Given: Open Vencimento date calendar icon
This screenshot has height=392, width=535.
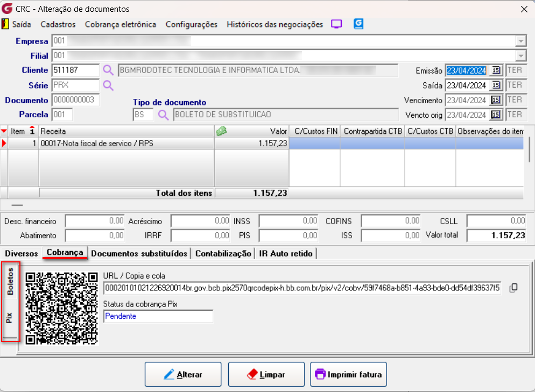Looking at the screenshot, I should (496, 100).
